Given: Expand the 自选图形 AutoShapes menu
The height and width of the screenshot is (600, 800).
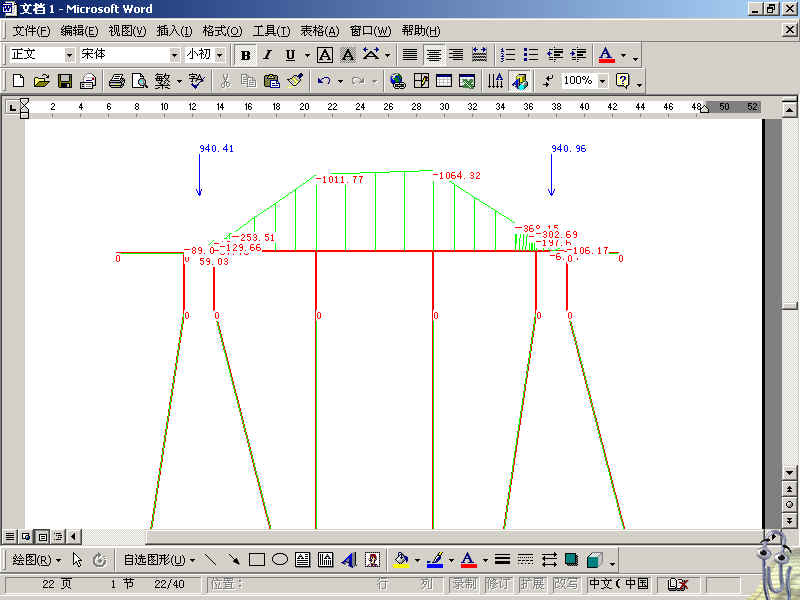Looking at the screenshot, I should coord(159,560).
